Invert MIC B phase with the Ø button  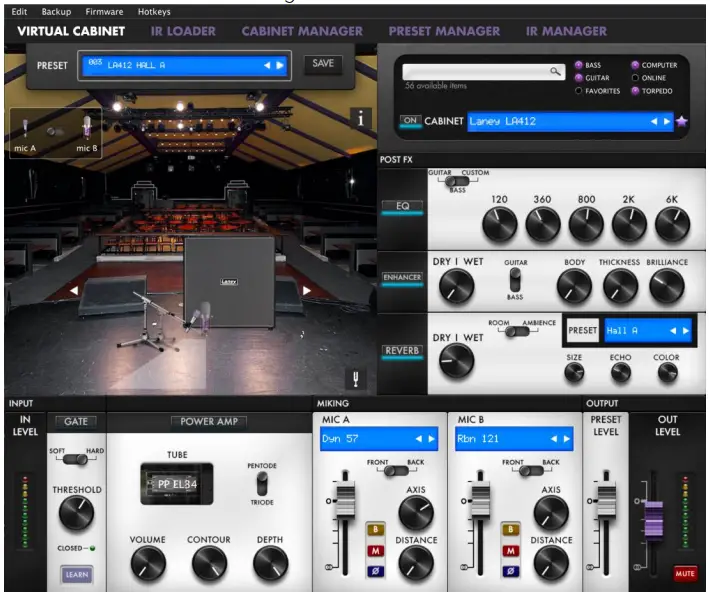[510, 571]
